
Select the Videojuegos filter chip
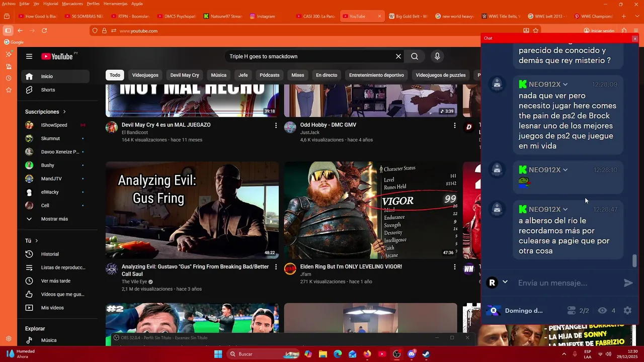click(x=145, y=75)
